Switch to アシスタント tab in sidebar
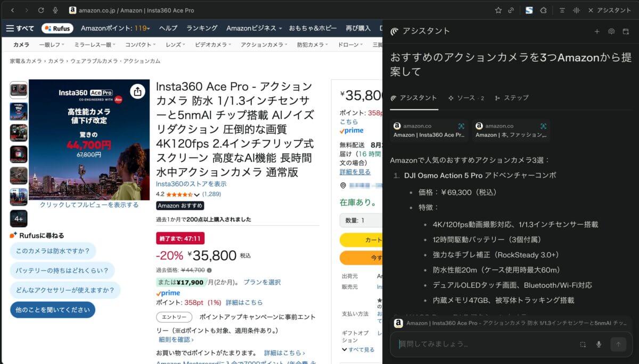This screenshot has width=639, height=364. point(414,98)
